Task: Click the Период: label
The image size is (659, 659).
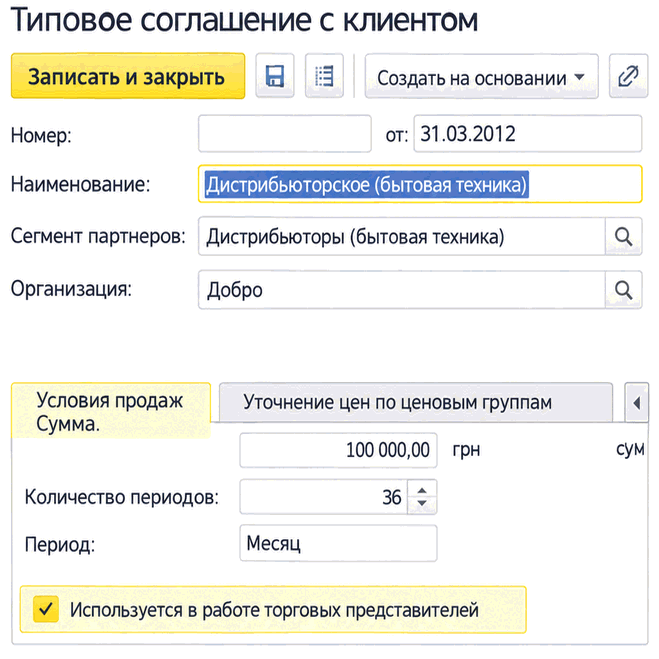Action: coord(60,545)
